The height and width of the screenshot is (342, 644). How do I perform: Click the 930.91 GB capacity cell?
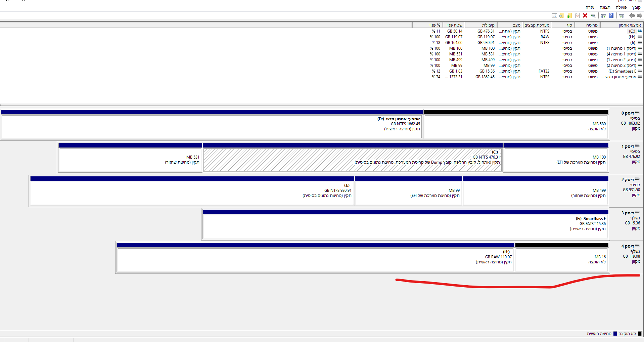coord(486,43)
